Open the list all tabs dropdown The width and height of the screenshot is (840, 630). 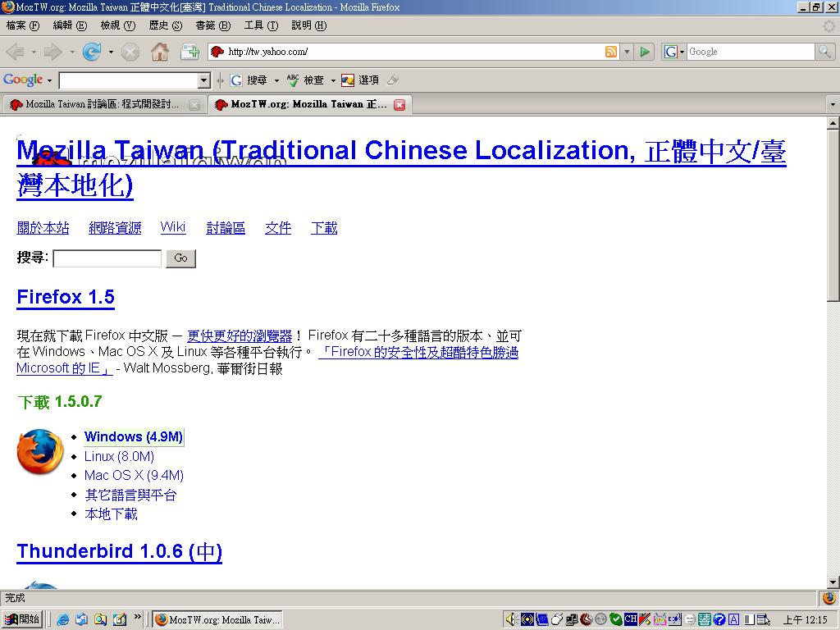833,104
